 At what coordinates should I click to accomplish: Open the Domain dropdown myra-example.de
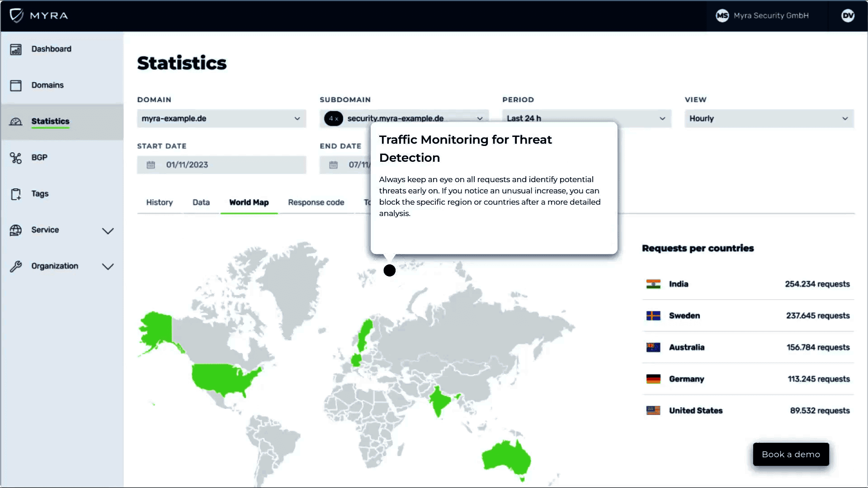222,118
